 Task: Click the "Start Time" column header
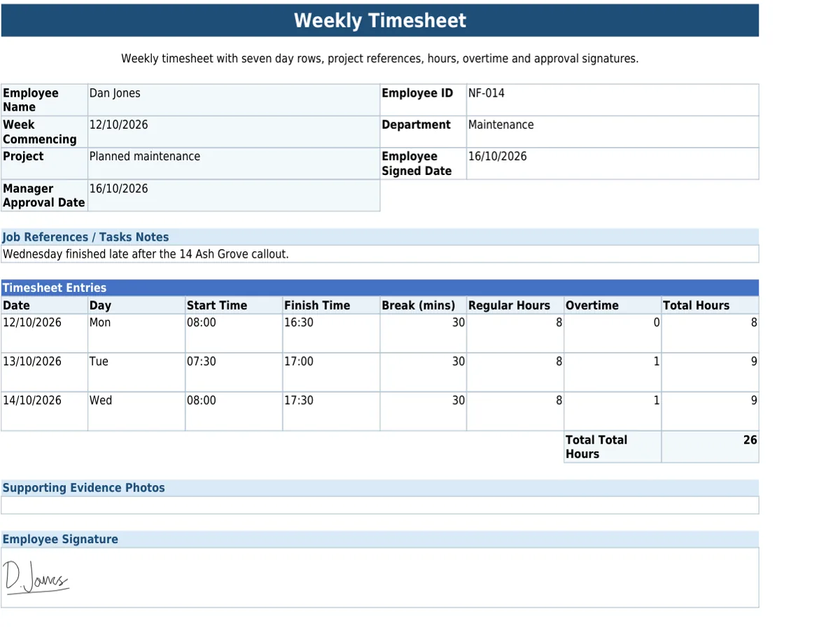tap(234, 305)
